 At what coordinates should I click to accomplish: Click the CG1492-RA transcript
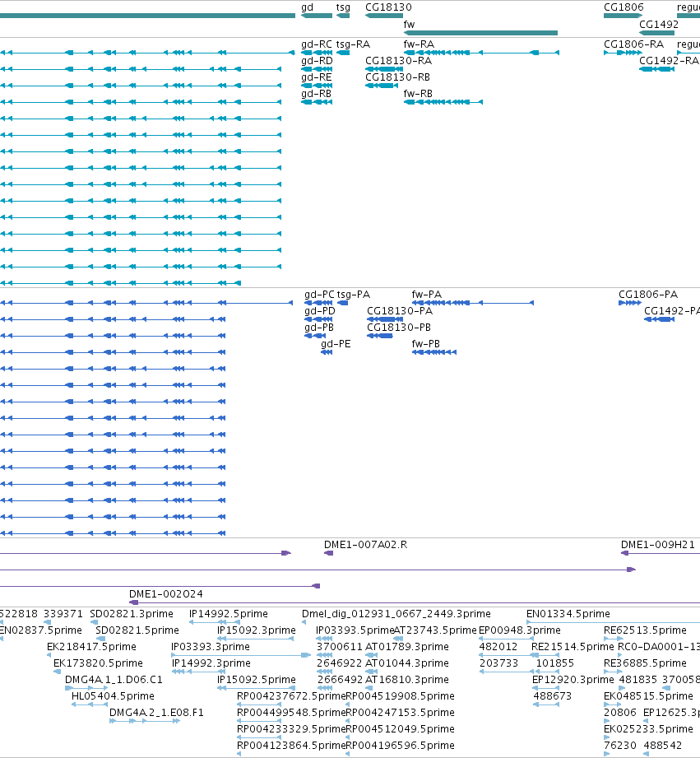(656, 69)
